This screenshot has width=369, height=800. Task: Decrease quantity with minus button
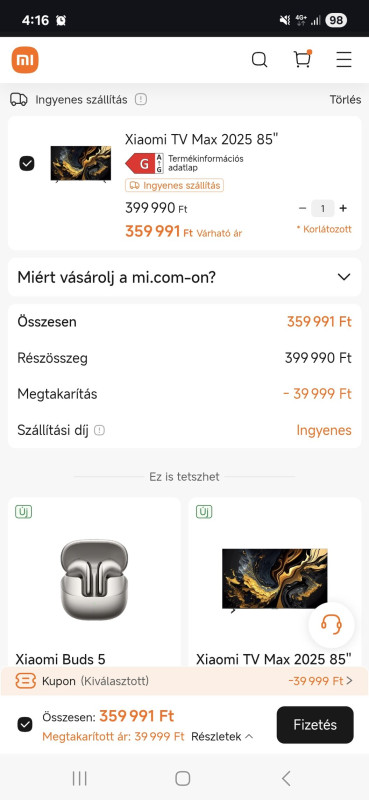click(x=303, y=208)
